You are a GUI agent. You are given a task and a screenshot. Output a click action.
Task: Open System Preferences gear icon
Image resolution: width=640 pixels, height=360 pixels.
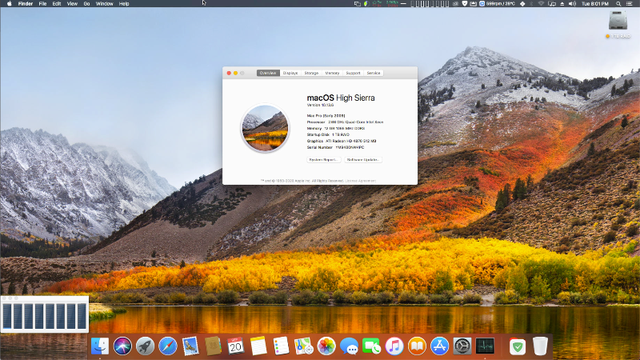pos(462,346)
